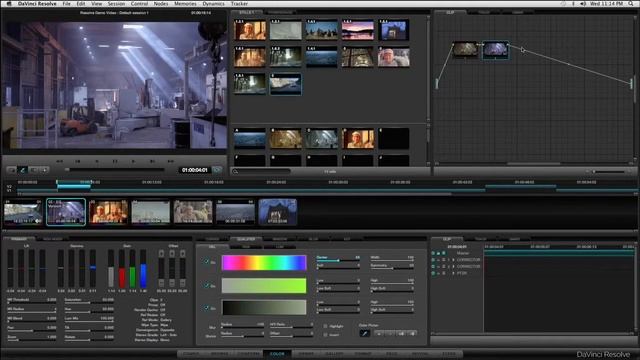Go to the BROWSE page button
This screenshot has width=640, height=360.
[220, 354]
